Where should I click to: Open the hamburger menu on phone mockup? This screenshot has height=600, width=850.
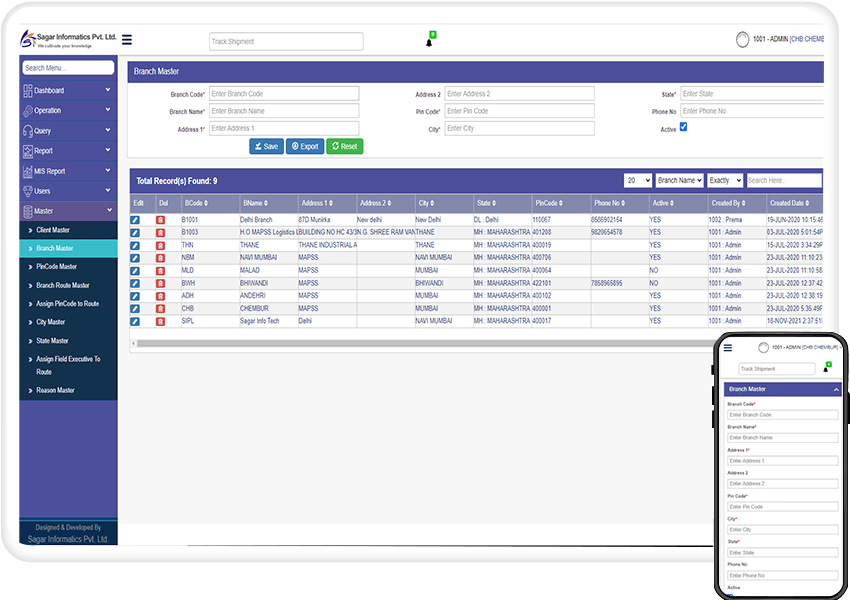728,348
